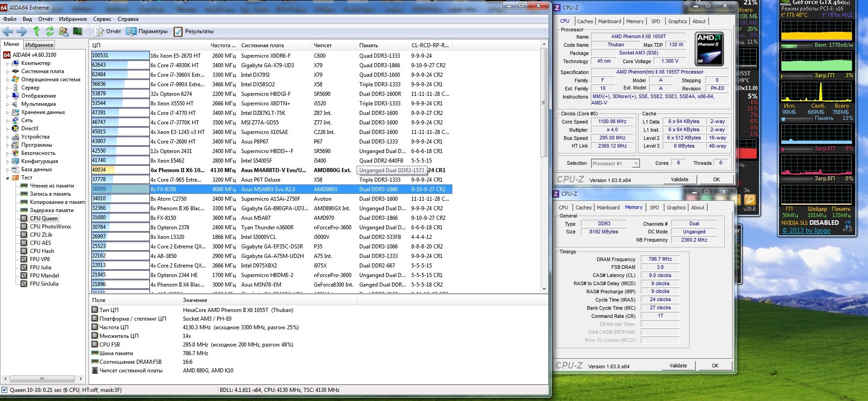The width and height of the screenshot is (868, 401).
Task: Collapse the Тест tree node
Action: click(7, 178)
